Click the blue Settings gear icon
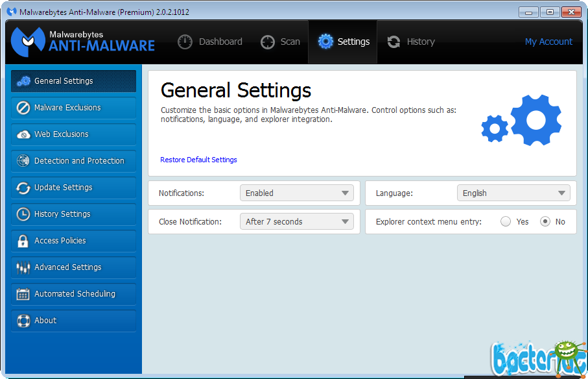 point(325,42)
